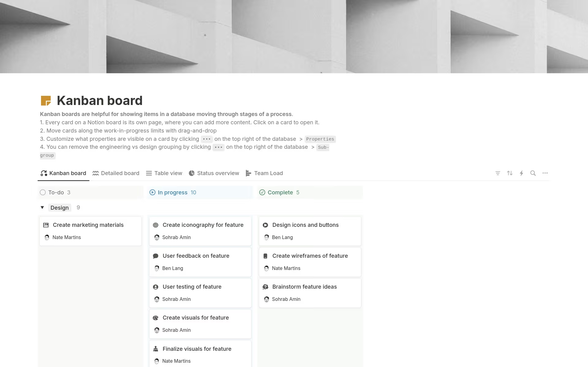Click Ben Lang avatar on User feedback card
Screen dimensions: 588x367
coord(157,268)
